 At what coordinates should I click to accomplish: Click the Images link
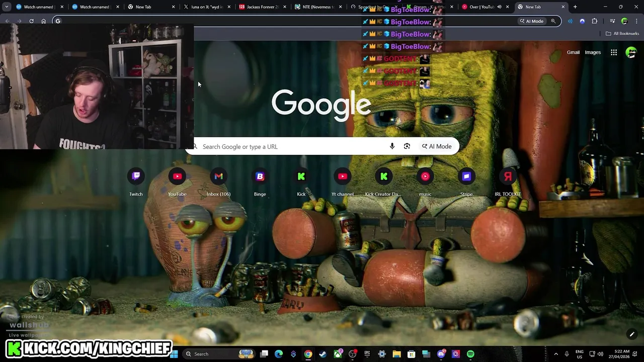pyautogui.click(x=593, y=52)
